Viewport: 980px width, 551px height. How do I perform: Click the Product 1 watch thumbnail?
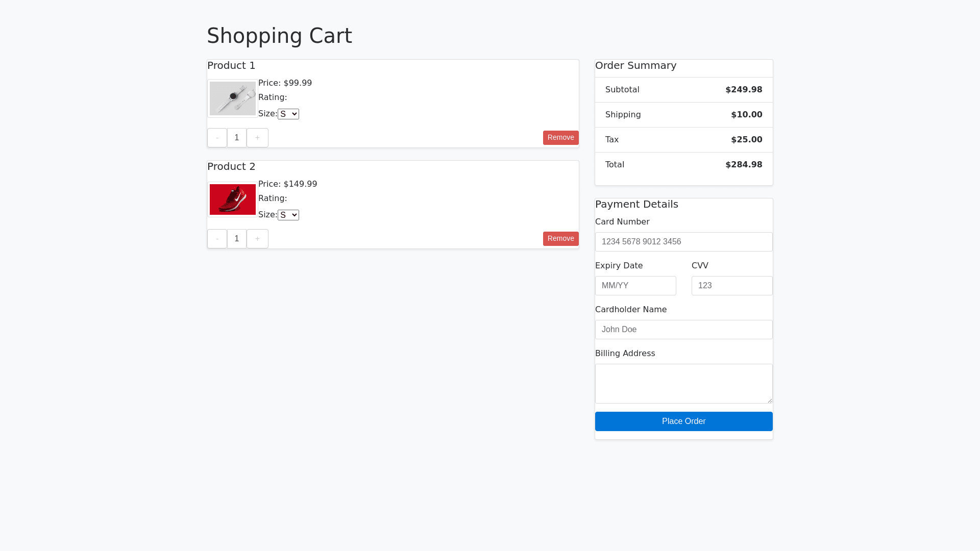[x=233, y=98]
